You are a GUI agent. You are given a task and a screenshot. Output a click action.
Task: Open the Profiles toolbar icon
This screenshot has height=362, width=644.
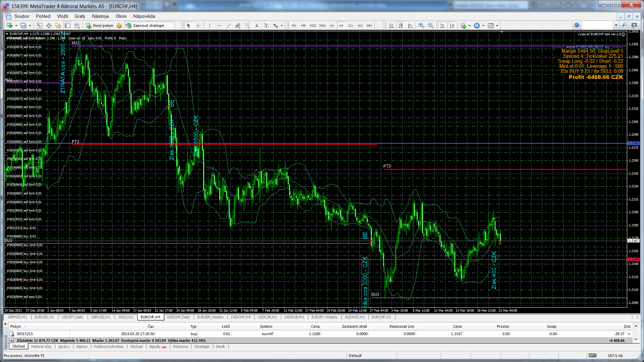pyautogui.click(x=23, y=26)
